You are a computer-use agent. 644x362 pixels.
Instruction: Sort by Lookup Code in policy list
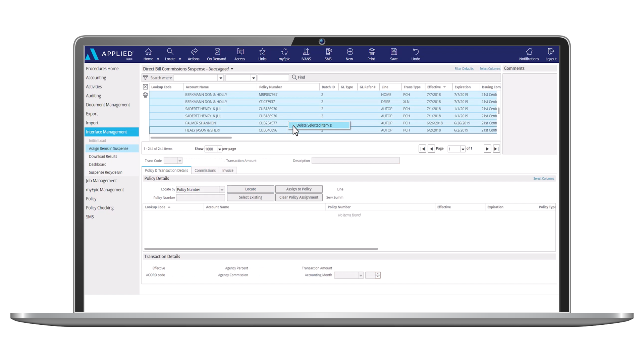(x=173, y=207)
